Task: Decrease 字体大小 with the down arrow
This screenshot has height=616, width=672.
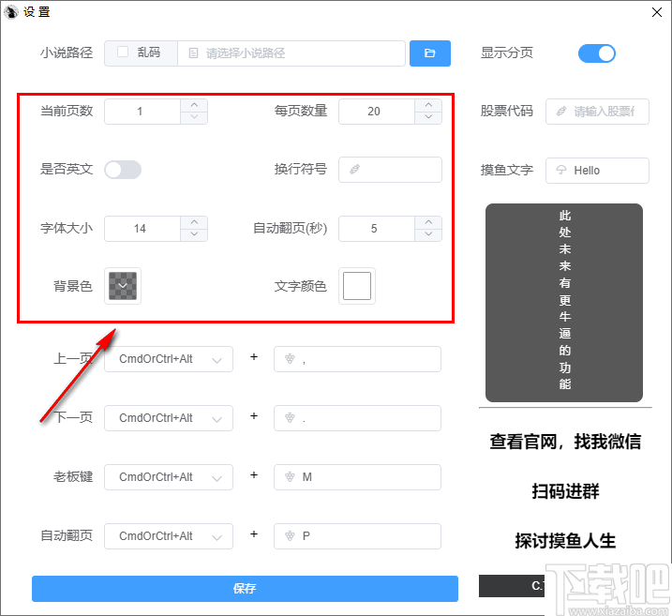Action: click(194, 234)
